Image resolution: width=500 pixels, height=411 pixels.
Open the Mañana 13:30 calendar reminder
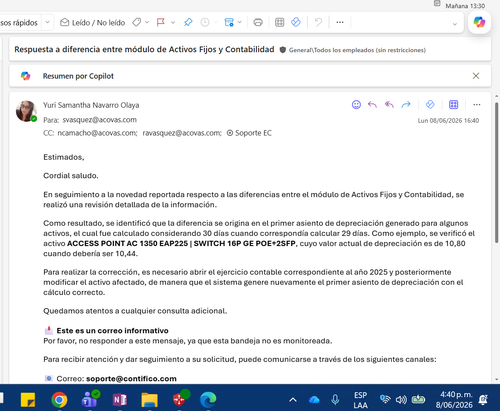click(460, 5)
